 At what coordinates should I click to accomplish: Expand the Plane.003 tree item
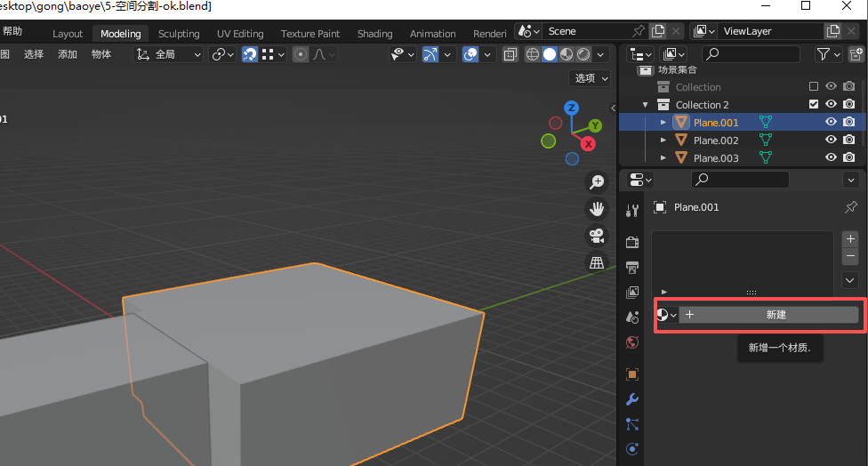(x=663, y=158)
